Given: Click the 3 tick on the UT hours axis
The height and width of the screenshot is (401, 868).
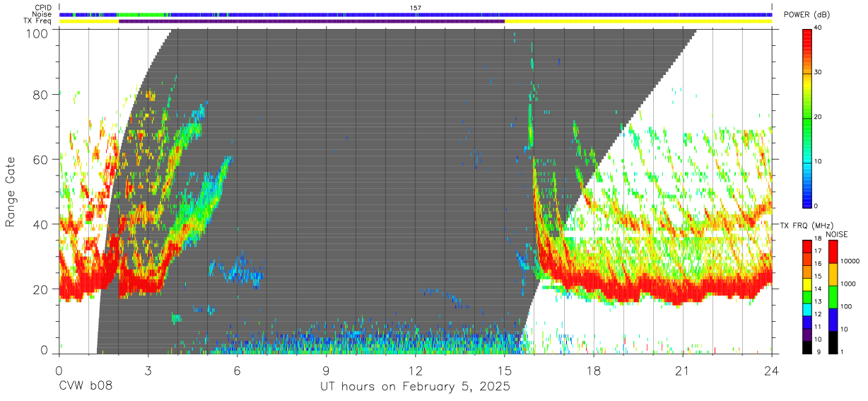Looking at the screenshot, I should [148, 371].
